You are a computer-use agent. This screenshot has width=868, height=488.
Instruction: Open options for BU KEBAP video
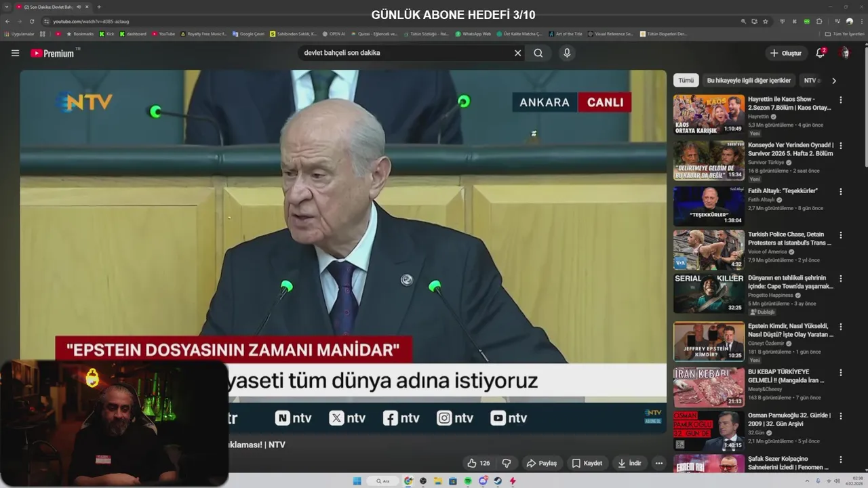pyautogui.click(x=841, y=373)
